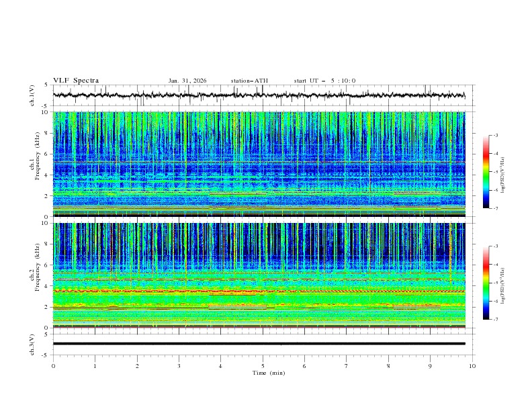Click time axis tick label "3"

179,366
